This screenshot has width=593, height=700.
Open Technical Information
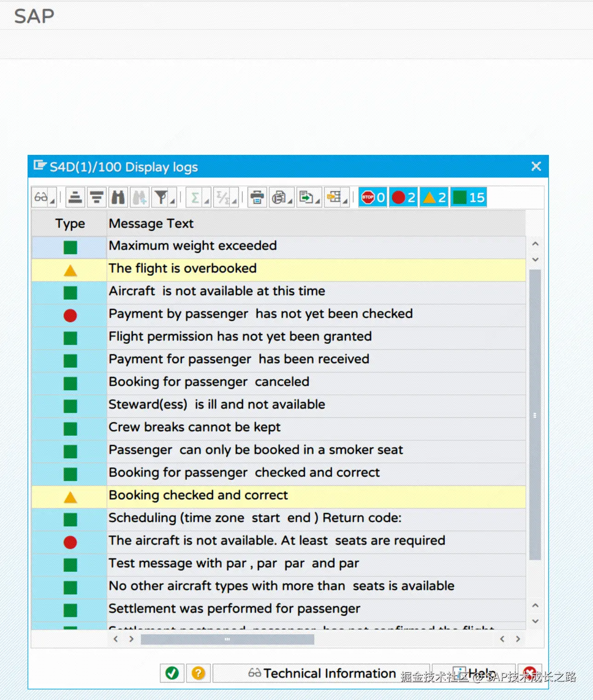click(x=321, y=673)
